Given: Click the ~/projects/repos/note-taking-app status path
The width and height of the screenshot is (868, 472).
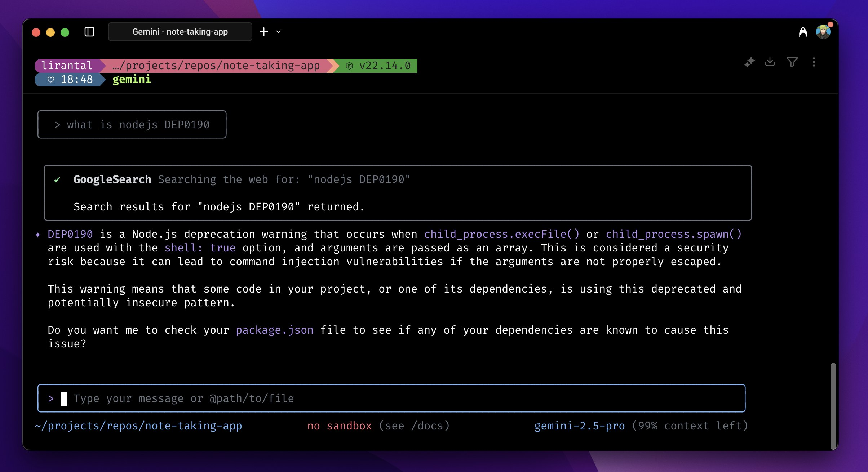Looking at the screenshot, I should [138, 426].
